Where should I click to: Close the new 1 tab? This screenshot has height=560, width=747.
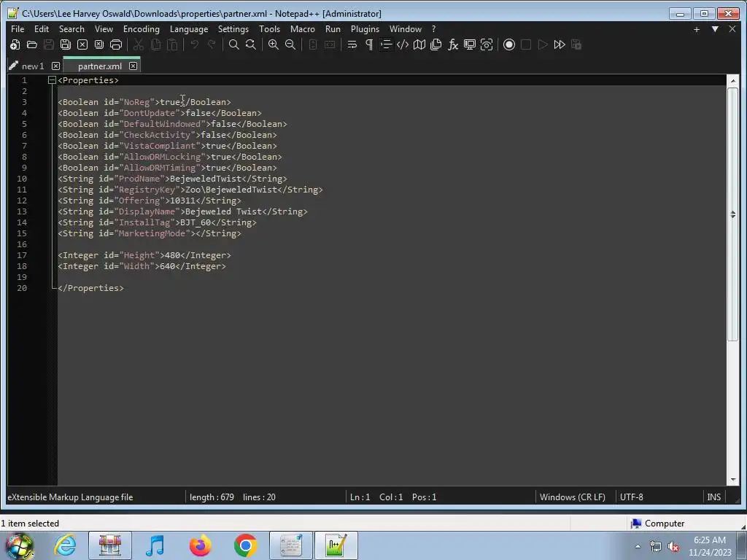point(55,66)
